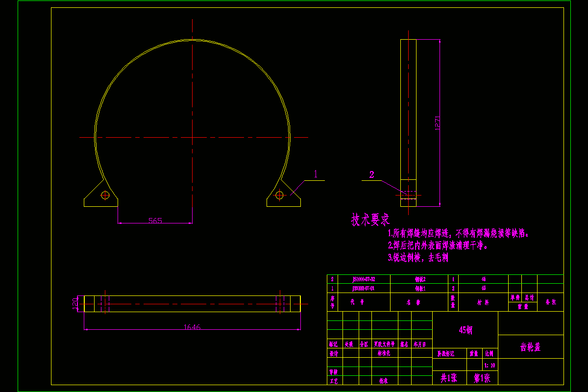Click the left lug bolt hole circle
Screen dimensions: 588x392
click(x=105, y=195)
